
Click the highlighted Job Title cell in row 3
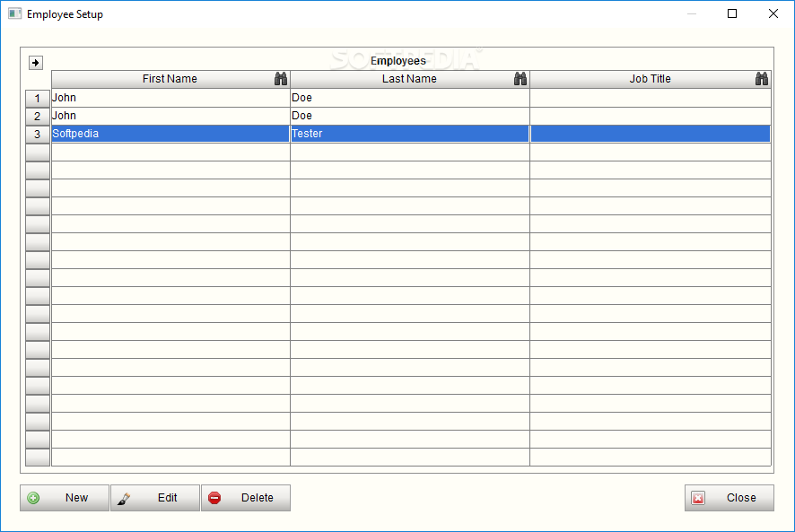tap(651, 134)
